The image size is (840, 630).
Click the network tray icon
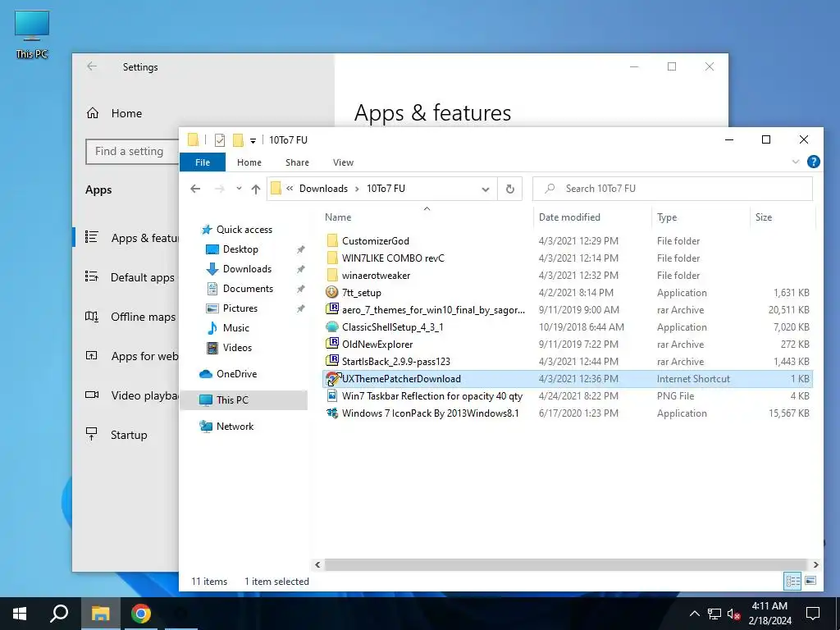pos(714,614)
